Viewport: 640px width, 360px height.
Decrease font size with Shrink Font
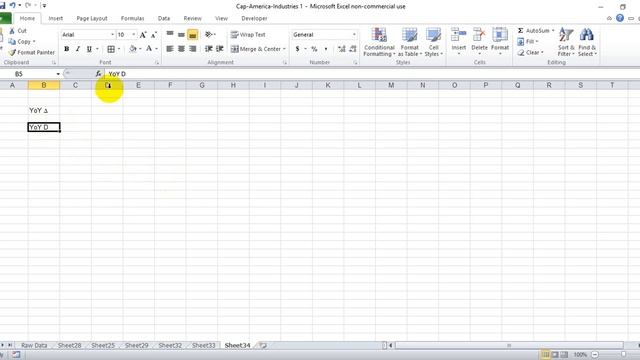coord(153,35)
